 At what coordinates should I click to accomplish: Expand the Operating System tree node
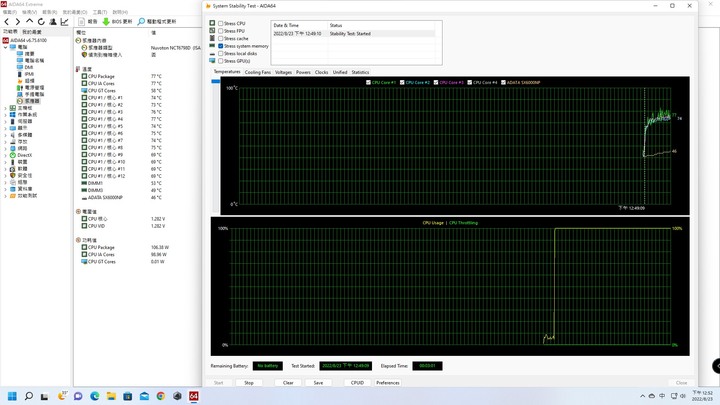[6, 115]
